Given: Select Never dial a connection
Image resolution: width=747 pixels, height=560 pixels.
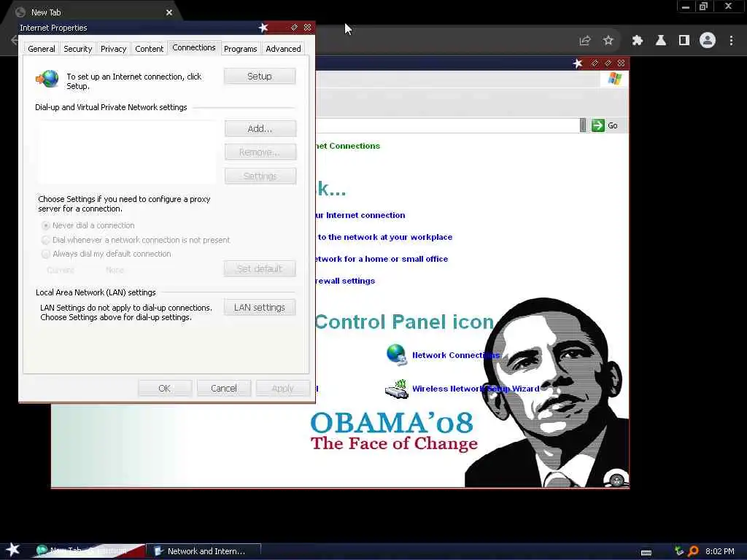Looking at the screenshot, I should click(88, 225).
